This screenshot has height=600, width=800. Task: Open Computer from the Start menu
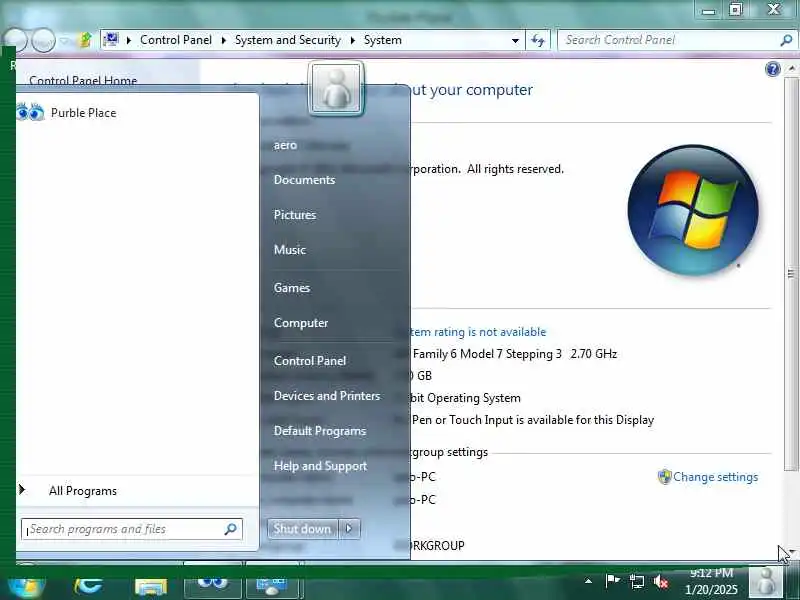pos(301,323)
